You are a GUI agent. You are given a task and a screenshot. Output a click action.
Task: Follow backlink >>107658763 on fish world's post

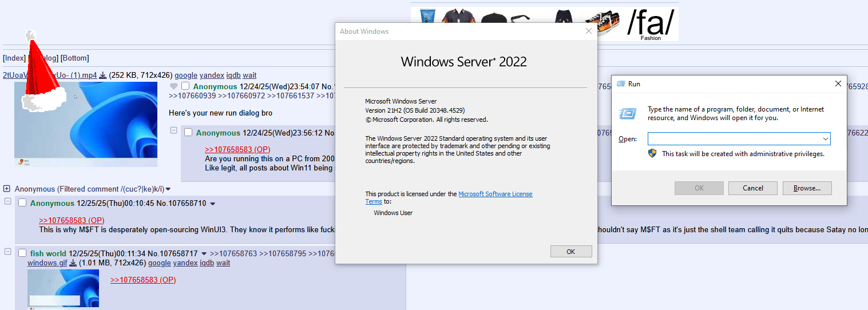[x=233, y=253]
